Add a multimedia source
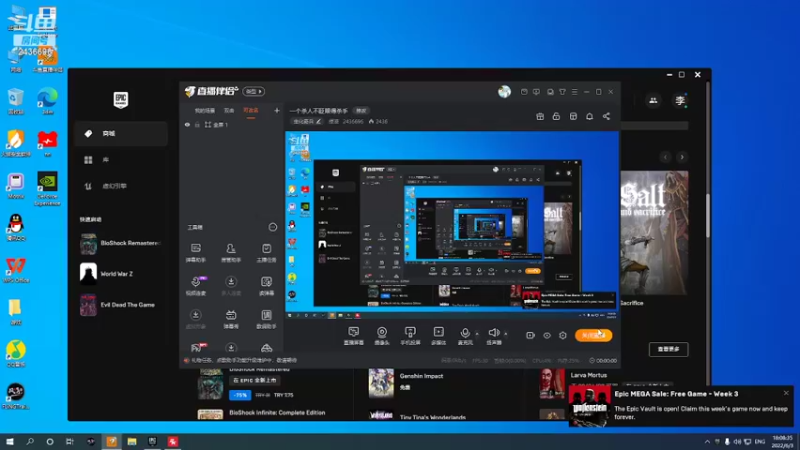This screenshot has width=800, height=450. click(438, 336)
